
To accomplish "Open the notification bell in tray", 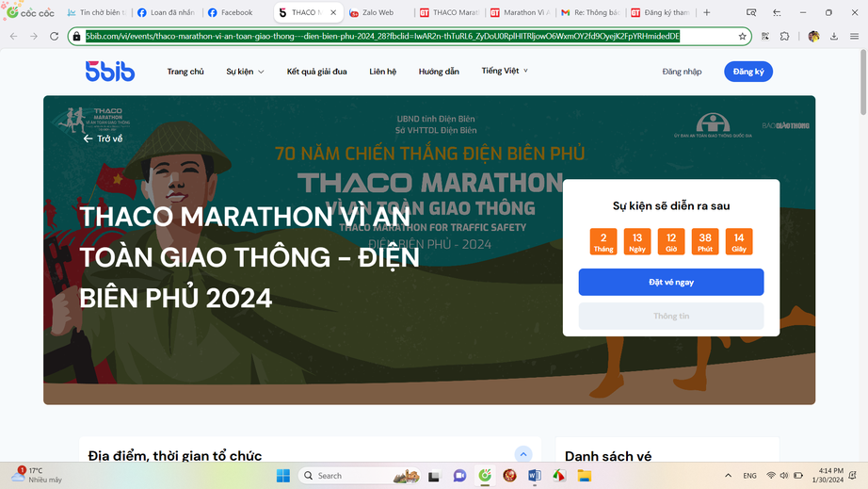I will coord(853,475).
